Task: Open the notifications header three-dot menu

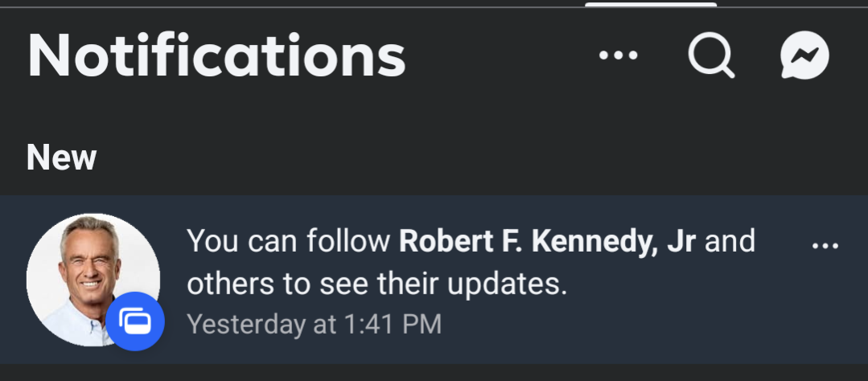Action: pos(619,55)
